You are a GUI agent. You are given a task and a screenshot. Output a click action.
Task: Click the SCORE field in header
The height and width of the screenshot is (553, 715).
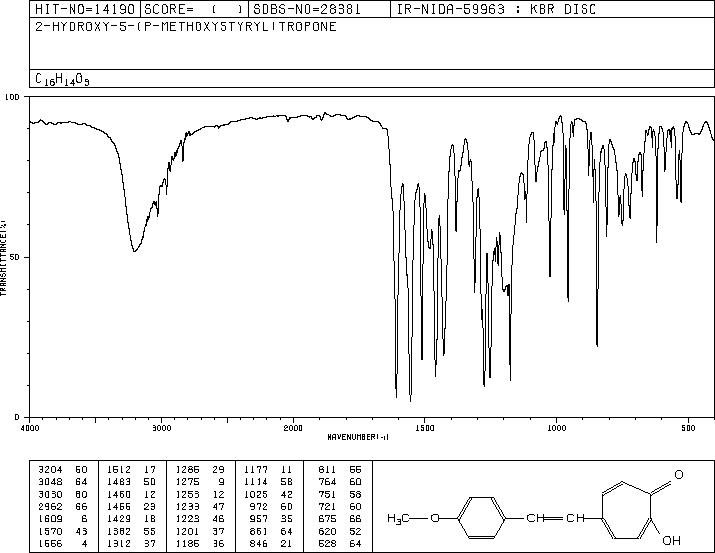(x=193, y=9)
